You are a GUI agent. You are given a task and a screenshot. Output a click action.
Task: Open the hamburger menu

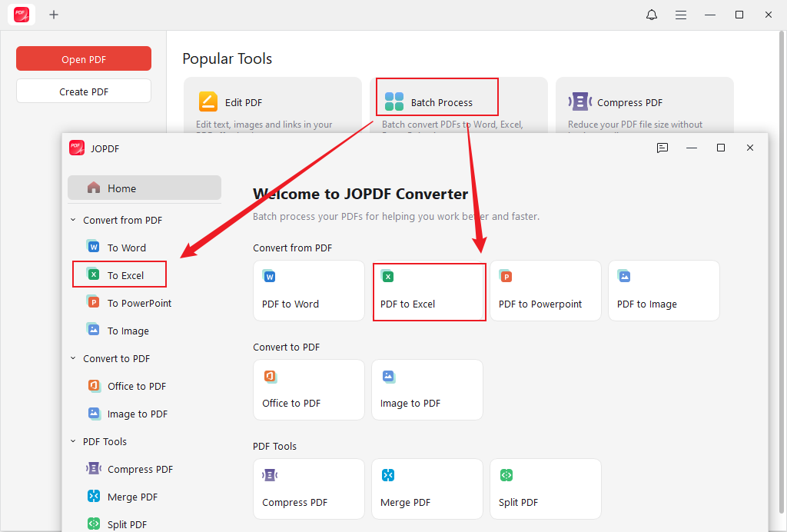coord(681,15)
